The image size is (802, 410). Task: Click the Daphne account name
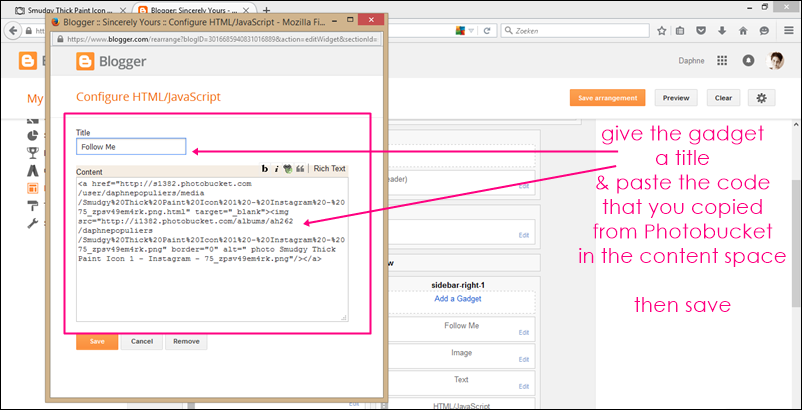pos(691,61)
